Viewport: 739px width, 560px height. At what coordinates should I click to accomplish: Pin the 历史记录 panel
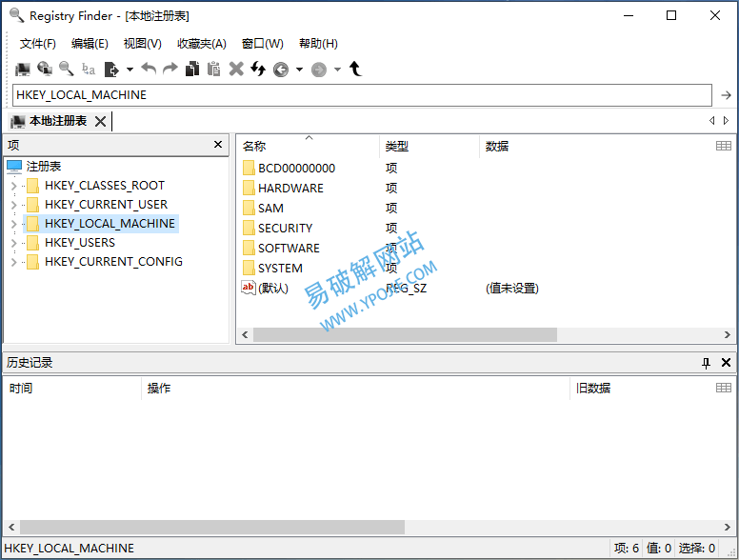706,363
